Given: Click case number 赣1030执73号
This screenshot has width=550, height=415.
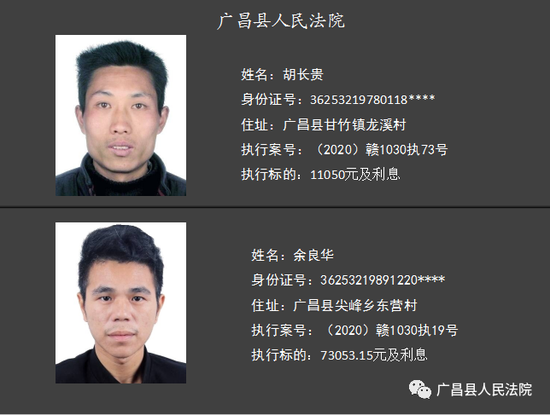Looking at the screenshot, I should 407,150.
